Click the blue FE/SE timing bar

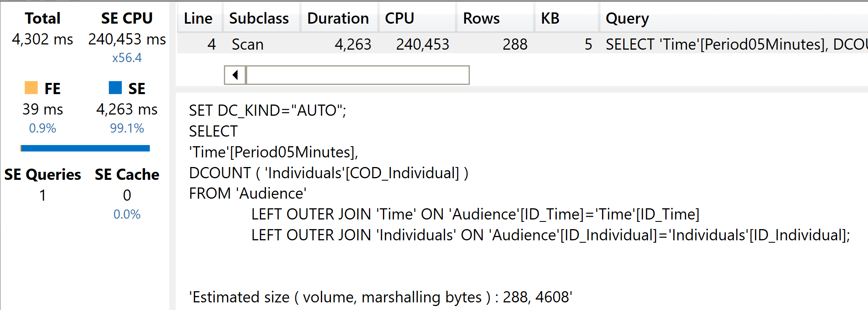[x=85, y=148]
